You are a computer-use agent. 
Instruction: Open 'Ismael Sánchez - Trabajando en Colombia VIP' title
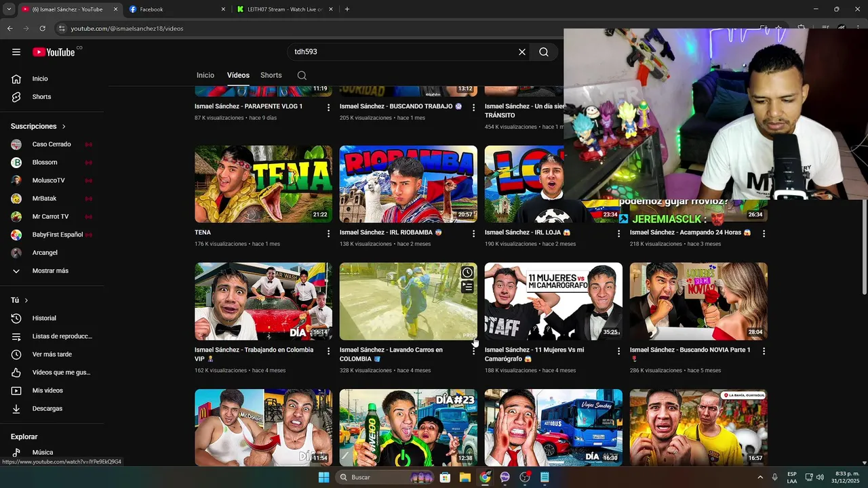click(254, 354)
